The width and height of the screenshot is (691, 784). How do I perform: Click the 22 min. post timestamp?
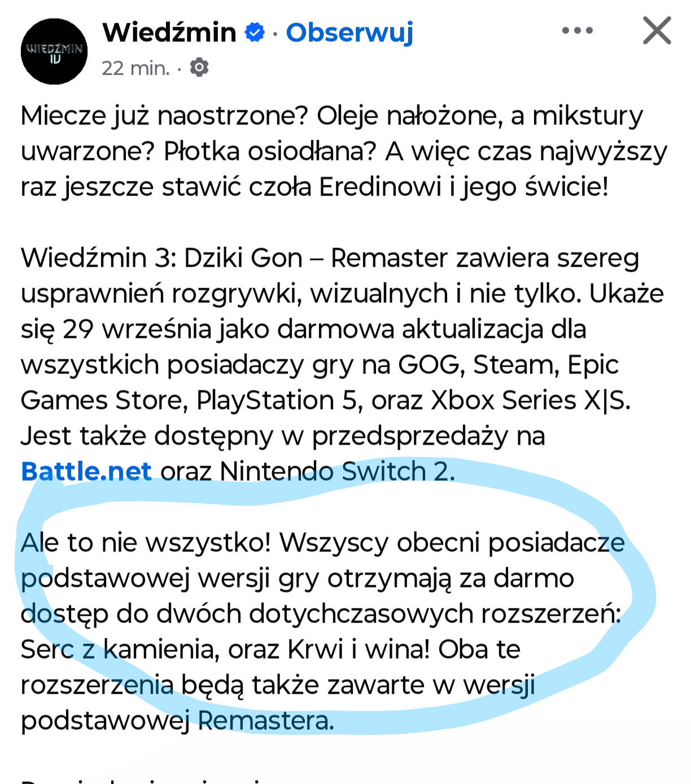click(x=135, y=68)
